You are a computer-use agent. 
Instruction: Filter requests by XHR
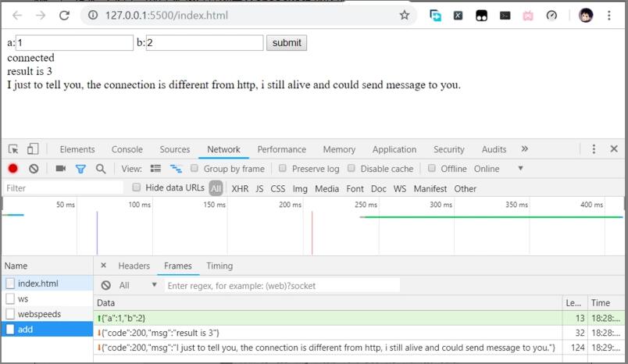point(240,188)
